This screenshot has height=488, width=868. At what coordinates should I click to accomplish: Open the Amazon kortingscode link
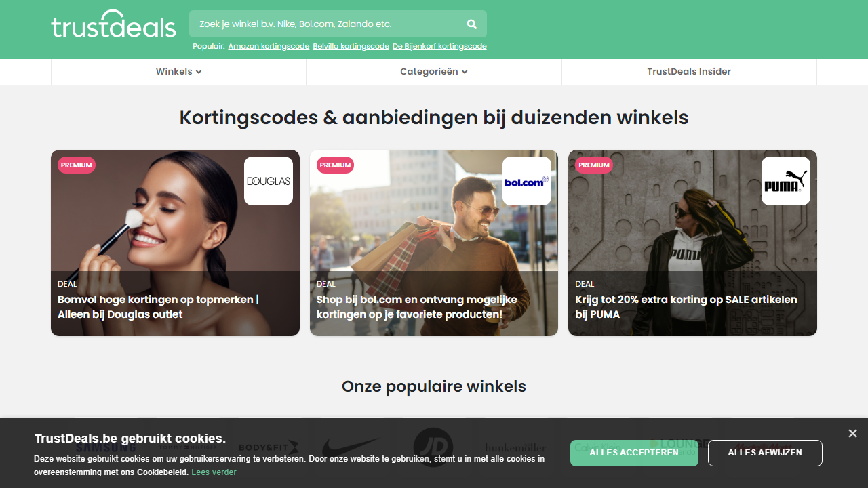click(269, 47)
